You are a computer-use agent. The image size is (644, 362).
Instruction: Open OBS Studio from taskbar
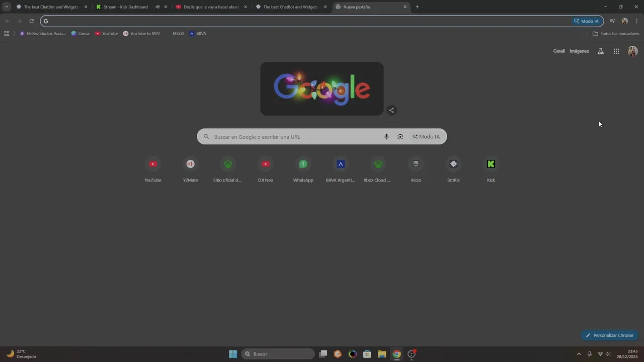point(412,354)
